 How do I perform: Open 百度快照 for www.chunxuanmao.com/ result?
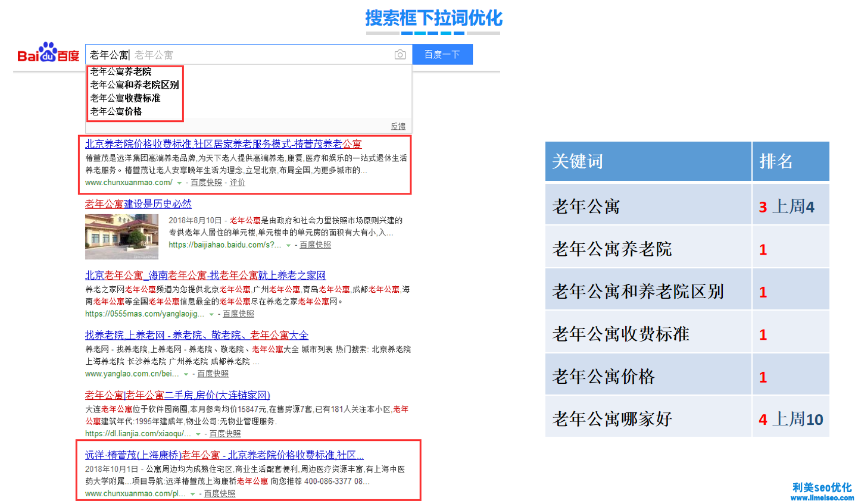(206, 183)
